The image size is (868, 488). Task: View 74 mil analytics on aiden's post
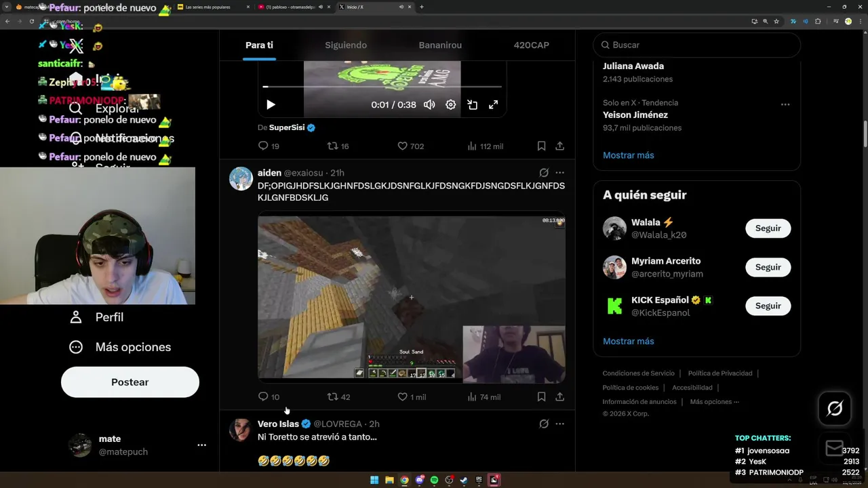(x=484, y=396)
